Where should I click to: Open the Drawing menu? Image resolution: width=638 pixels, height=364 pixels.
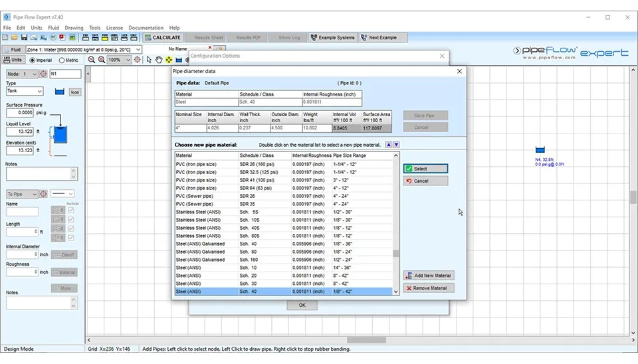[74, 28]
